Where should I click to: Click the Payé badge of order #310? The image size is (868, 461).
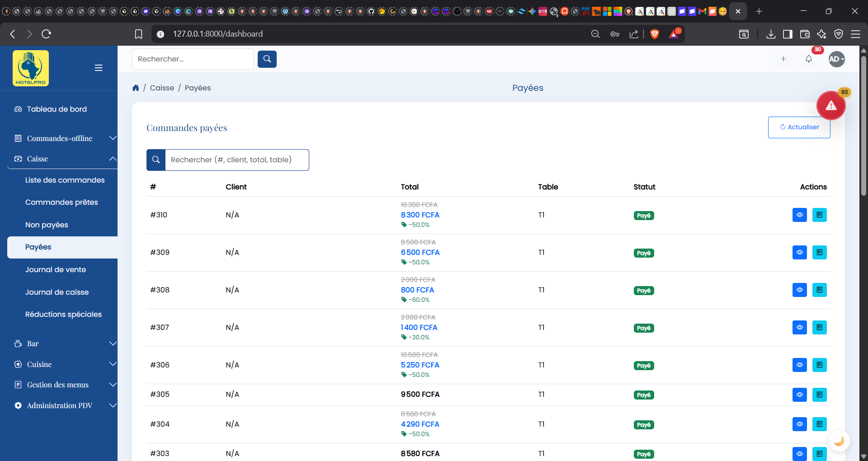point(644,216)
